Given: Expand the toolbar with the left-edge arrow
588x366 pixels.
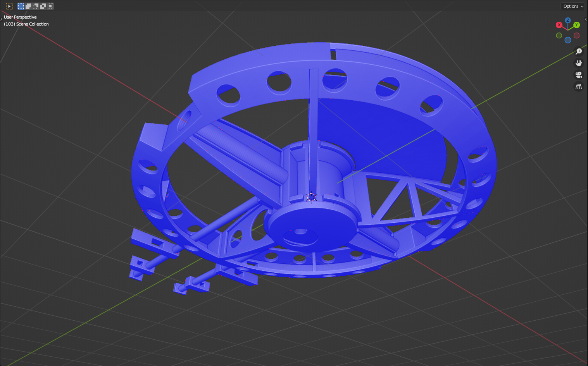Looking at the screenshot, I should point(1,19).
